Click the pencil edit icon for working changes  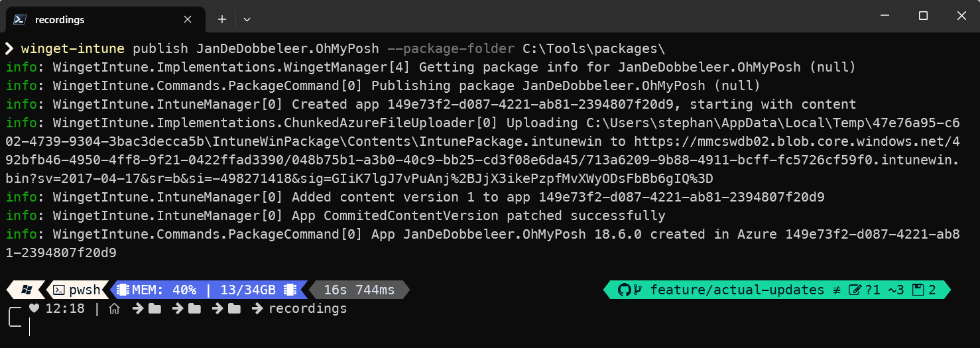click(855, 290)
